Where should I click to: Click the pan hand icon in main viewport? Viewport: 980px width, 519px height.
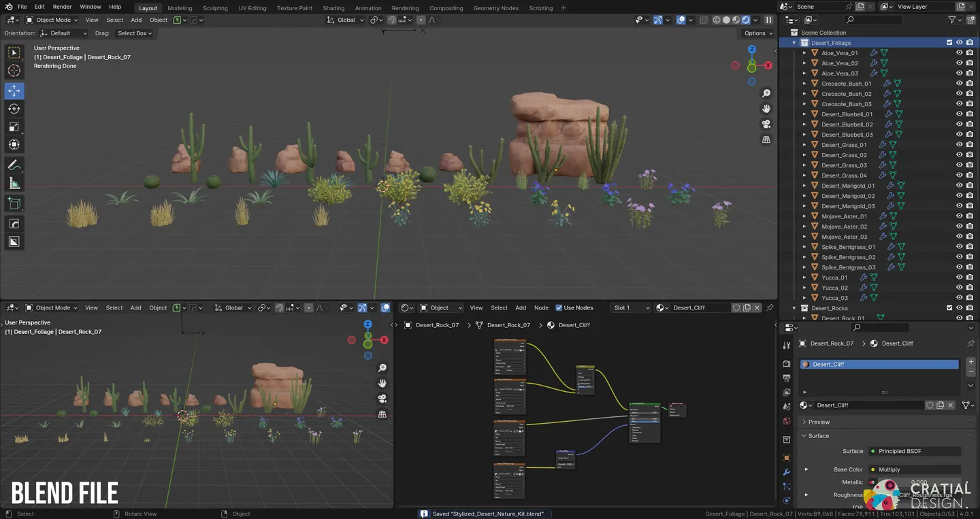[x=766, y=109]
